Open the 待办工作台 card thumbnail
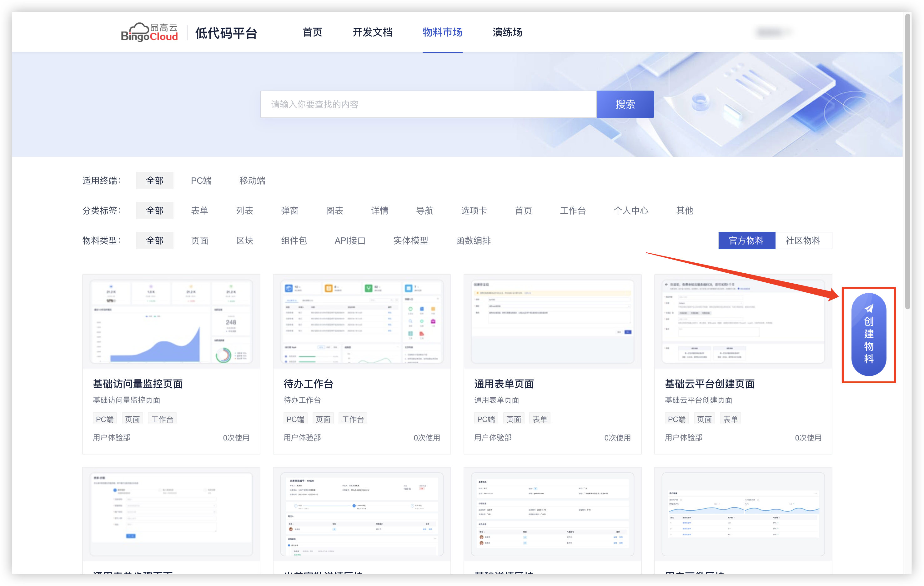 361,321
